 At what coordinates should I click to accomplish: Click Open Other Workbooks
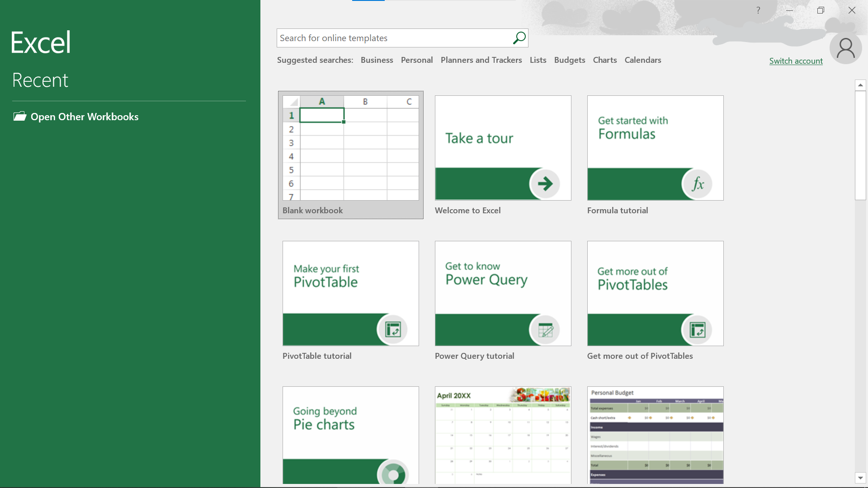coord(76,117)
